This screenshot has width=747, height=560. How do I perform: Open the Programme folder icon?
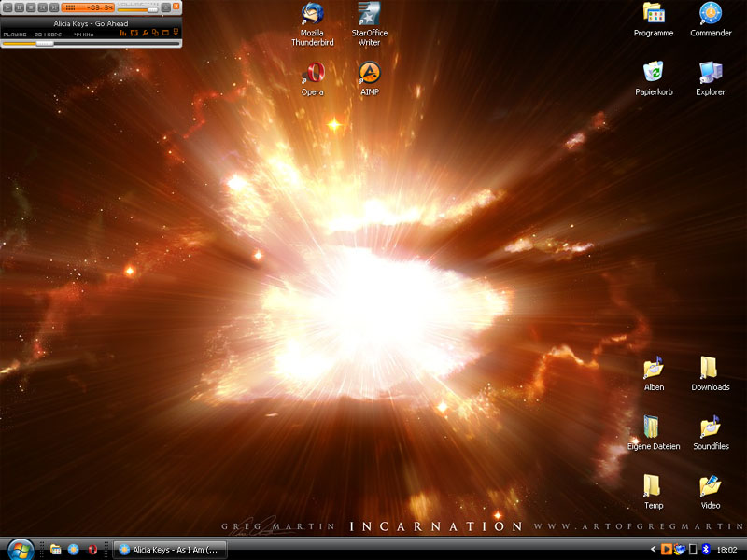(x=654, y=20)
